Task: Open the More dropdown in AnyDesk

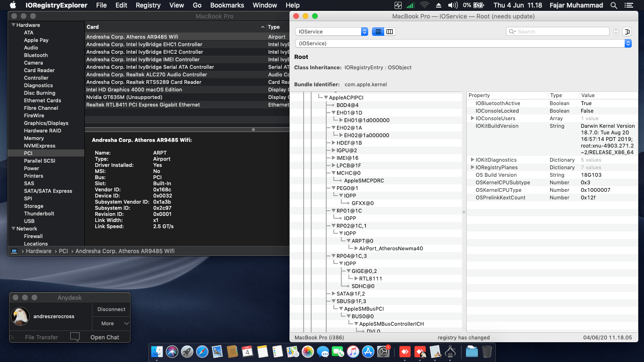Action: click(x=111, y=323)
